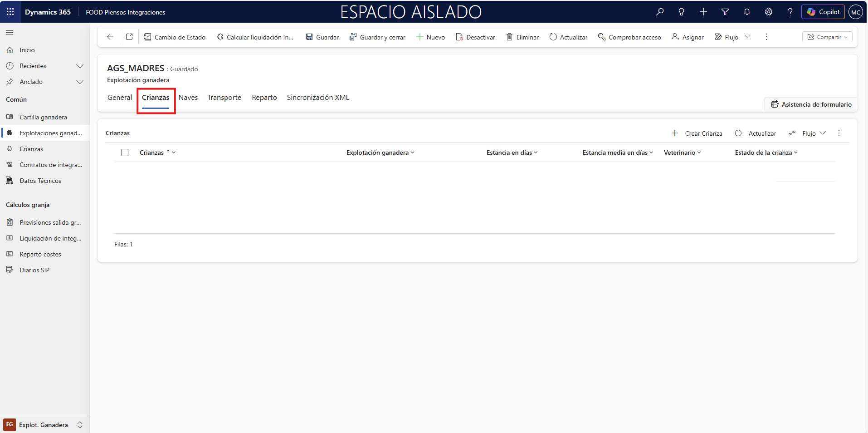Viewport: 868px width, 433px height.
Task: Open Diarios SIP from the sidebar
Action: pos(34,270)
